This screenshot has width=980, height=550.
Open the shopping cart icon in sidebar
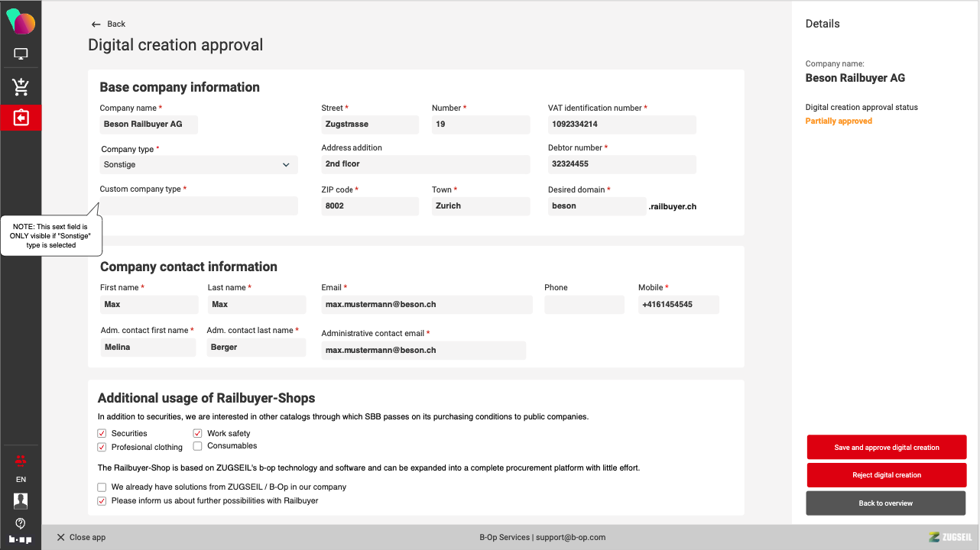click(x=21, y=87)
